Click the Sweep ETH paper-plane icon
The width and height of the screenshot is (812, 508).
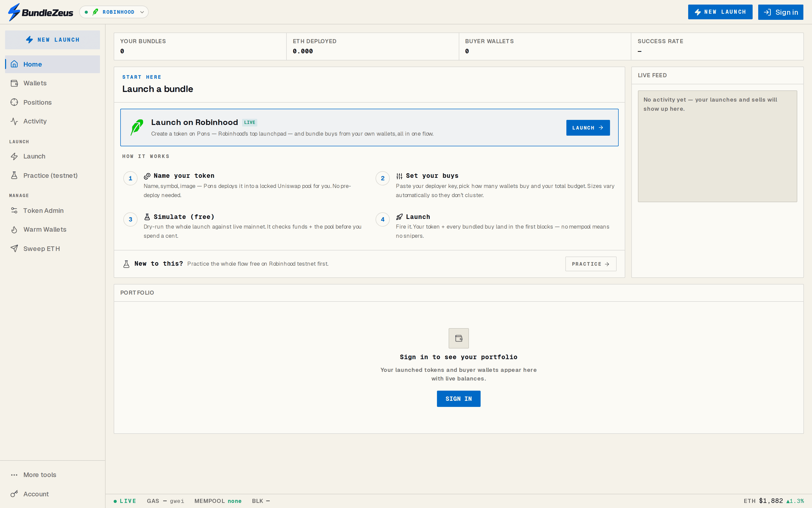coord(14,249)
